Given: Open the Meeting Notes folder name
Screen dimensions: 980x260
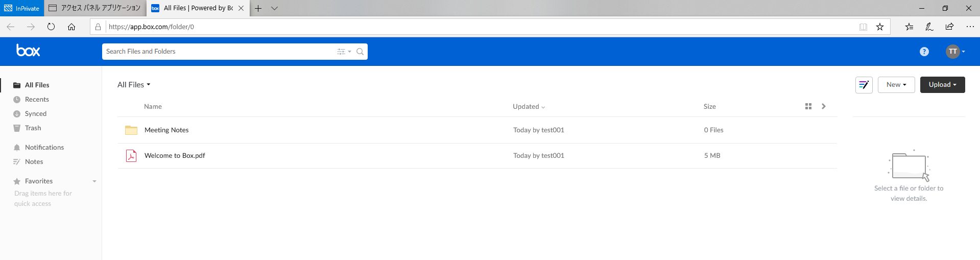Looking at the screenshot, I should point(166,130).
